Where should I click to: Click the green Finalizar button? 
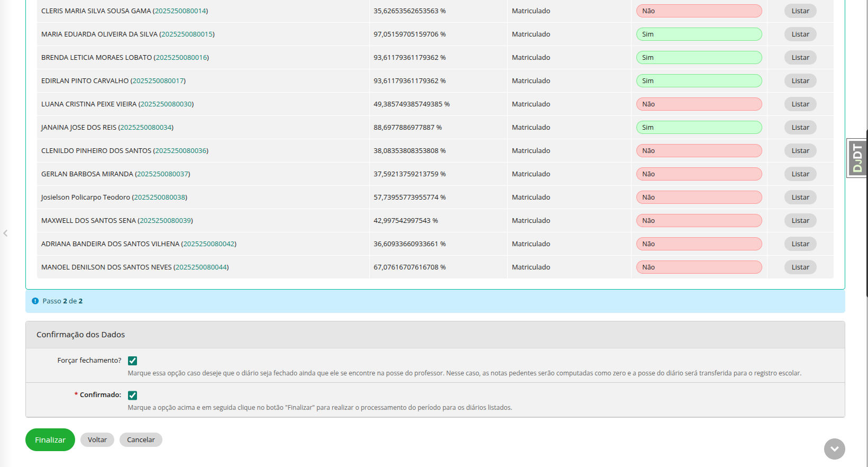50,439
